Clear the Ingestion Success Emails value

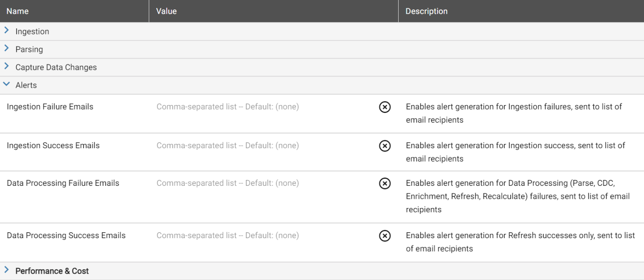click(x=385, y=146)
